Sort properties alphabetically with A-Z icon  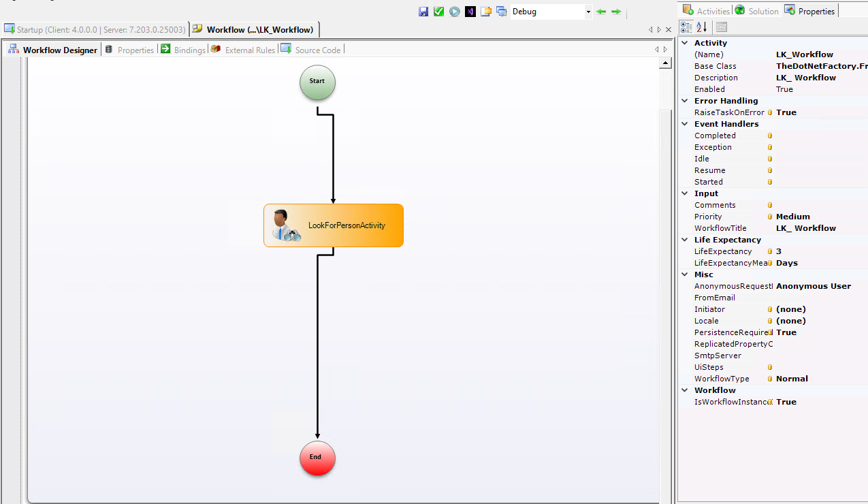[702, 27]
